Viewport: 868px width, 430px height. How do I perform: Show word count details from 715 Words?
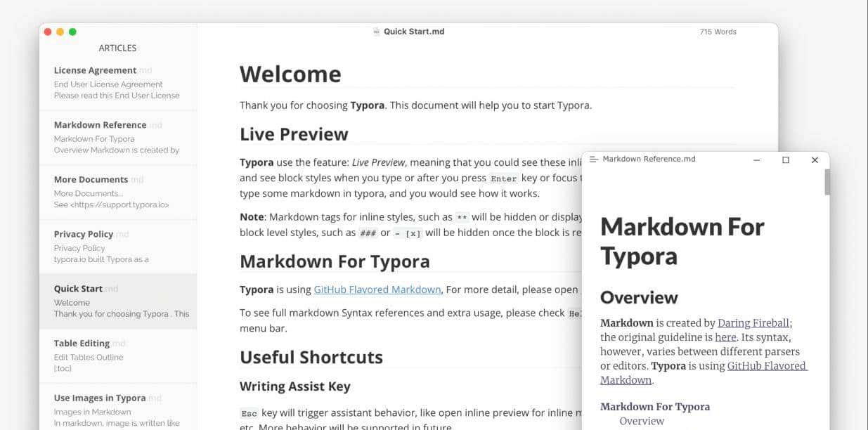click(718, 32)
